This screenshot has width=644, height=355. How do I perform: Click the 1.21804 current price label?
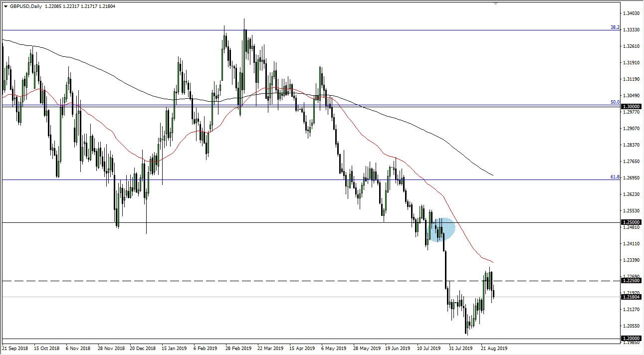click(x=631, y=297)
